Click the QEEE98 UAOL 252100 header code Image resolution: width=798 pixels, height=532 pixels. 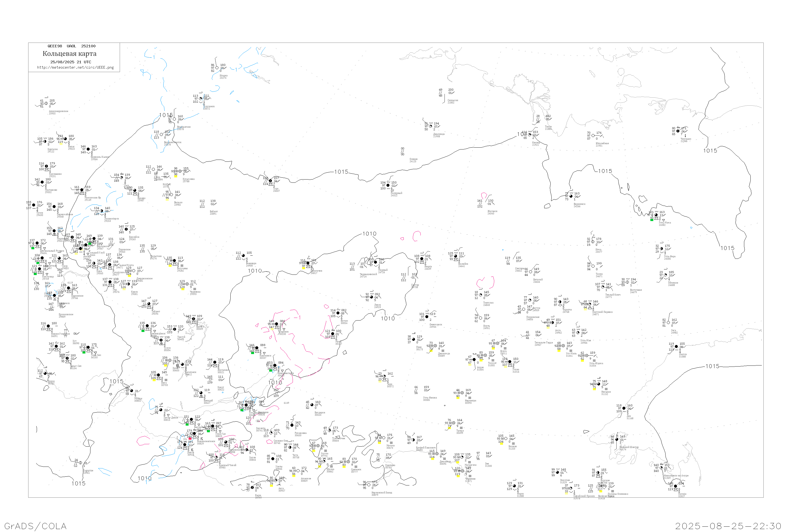tap(71, 46)
